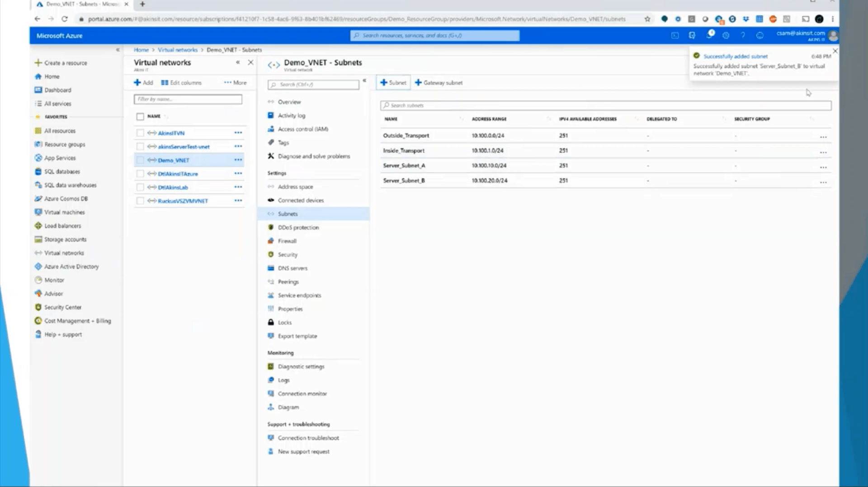The image size is (868, 487).
Task: Click the Gateway subnet button
Action: click(x=438, y=83)
